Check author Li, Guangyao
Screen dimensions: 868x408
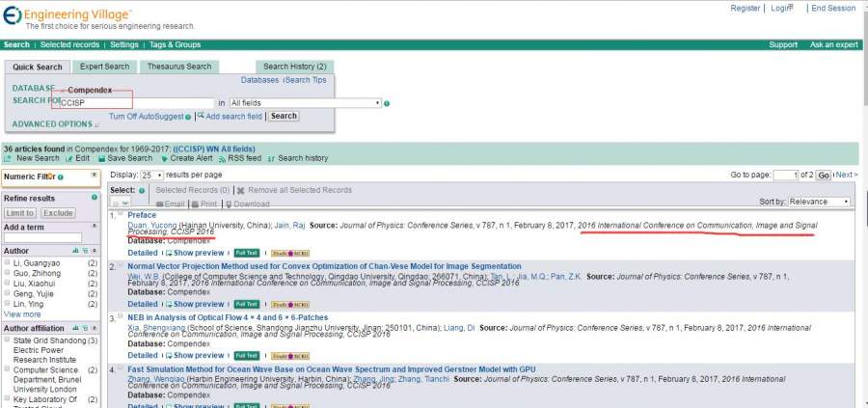point(7,263)
